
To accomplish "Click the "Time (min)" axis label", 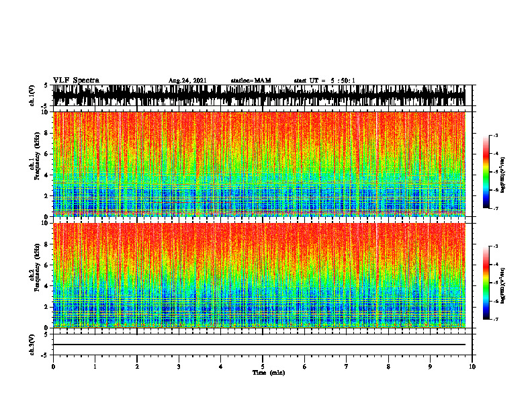I will tap(269, 373).
